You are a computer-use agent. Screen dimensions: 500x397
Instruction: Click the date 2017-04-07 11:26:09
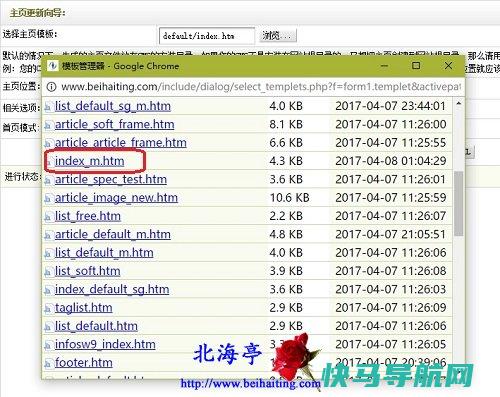tap(391, 308)
